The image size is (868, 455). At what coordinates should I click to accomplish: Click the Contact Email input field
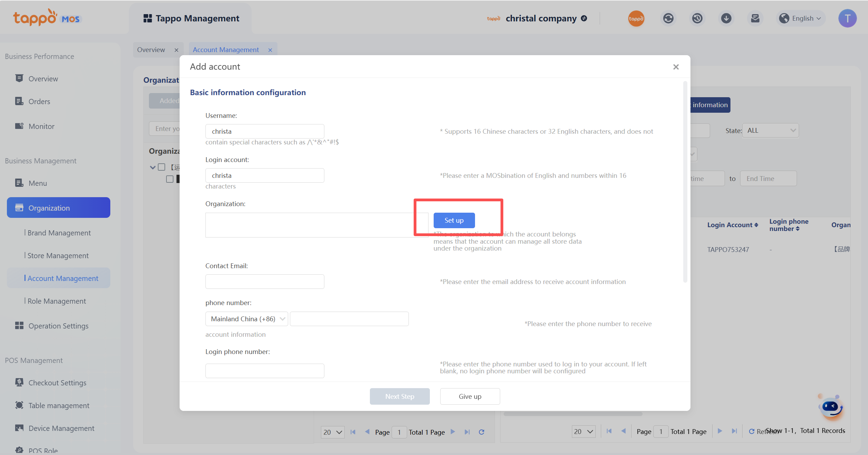point(265,282)
